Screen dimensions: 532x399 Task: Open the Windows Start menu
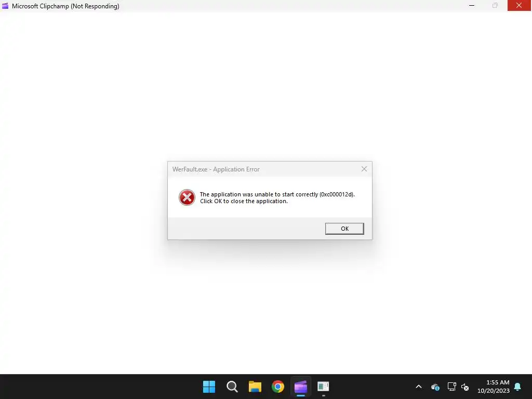coord(209,387)
